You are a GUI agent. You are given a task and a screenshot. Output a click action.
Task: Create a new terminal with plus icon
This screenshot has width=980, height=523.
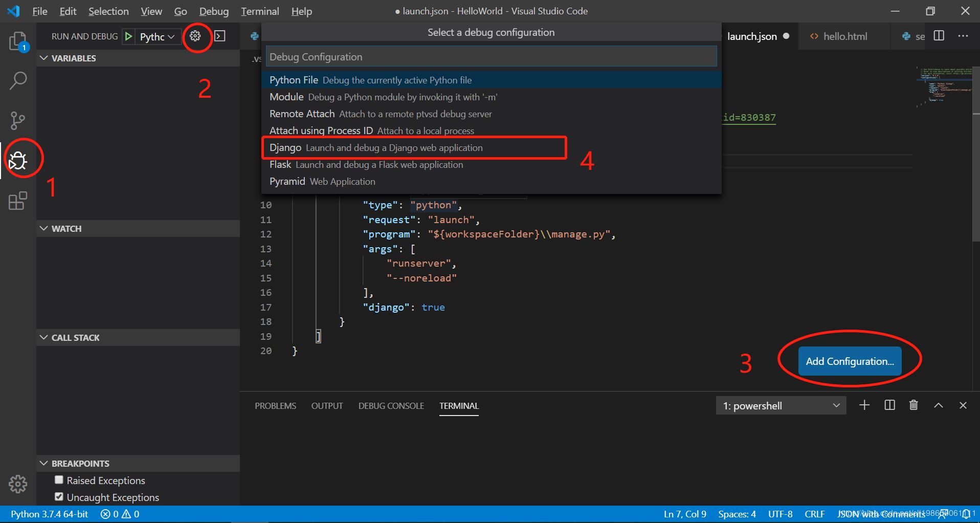864,405
